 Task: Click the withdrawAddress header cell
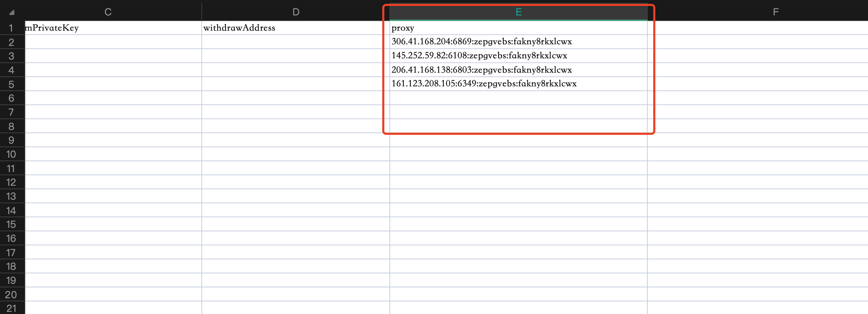[239, 28]
